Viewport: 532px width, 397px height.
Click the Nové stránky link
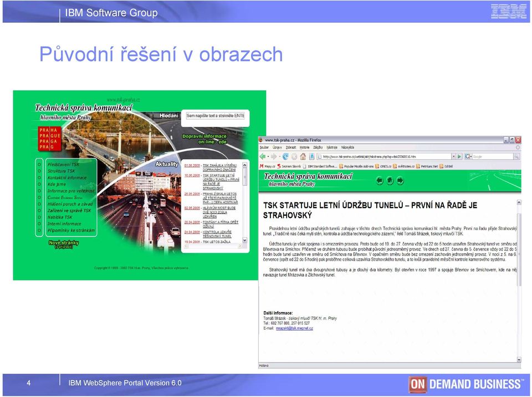click(x=63, y=243)
